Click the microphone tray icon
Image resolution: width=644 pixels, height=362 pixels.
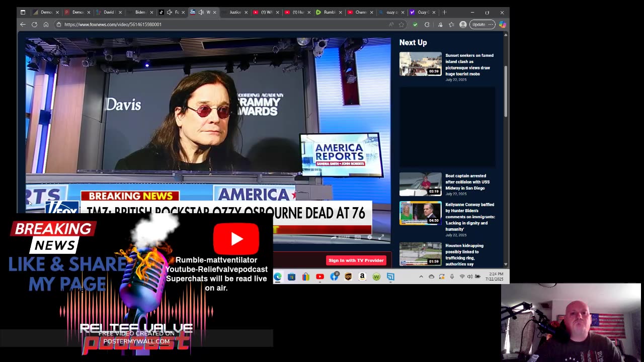452,277
